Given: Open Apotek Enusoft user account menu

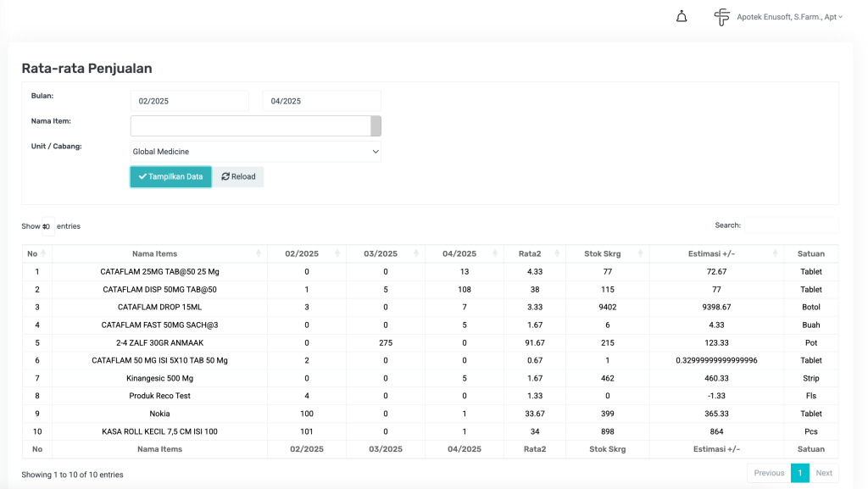Looking at the screenshot, I should pyautogui.click(x=789, y=17).
